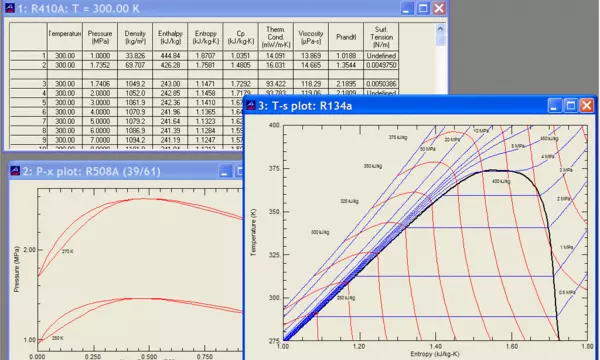This screenshot has height=360, width=600.
Task: Select the Density column header
Action: pyautogui.click(x=135, y=37)
